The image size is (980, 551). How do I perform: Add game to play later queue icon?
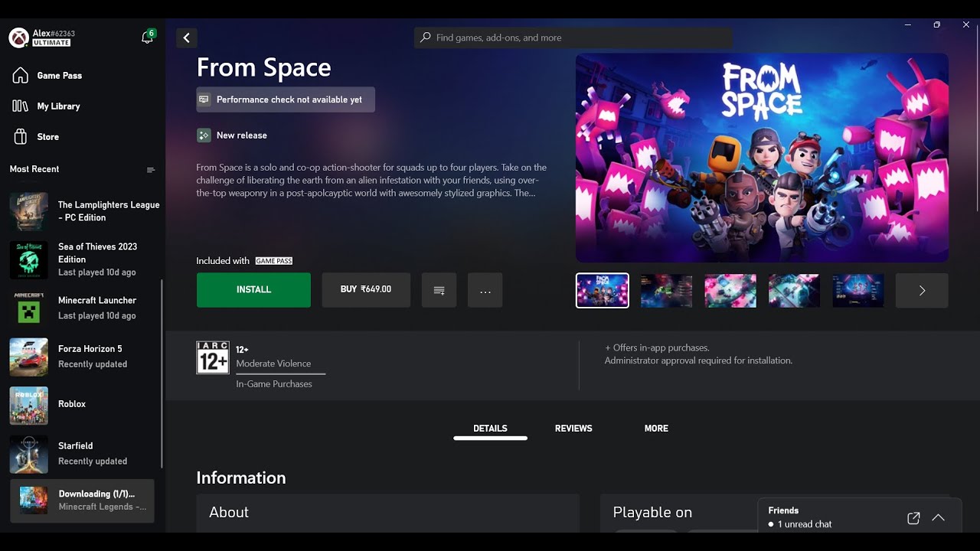[x=439, y=290]
